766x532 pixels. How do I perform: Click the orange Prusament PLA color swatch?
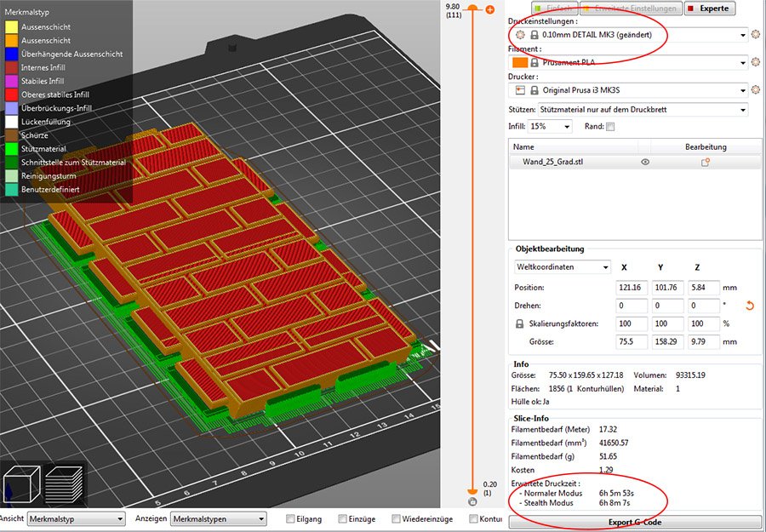[518, 63]
